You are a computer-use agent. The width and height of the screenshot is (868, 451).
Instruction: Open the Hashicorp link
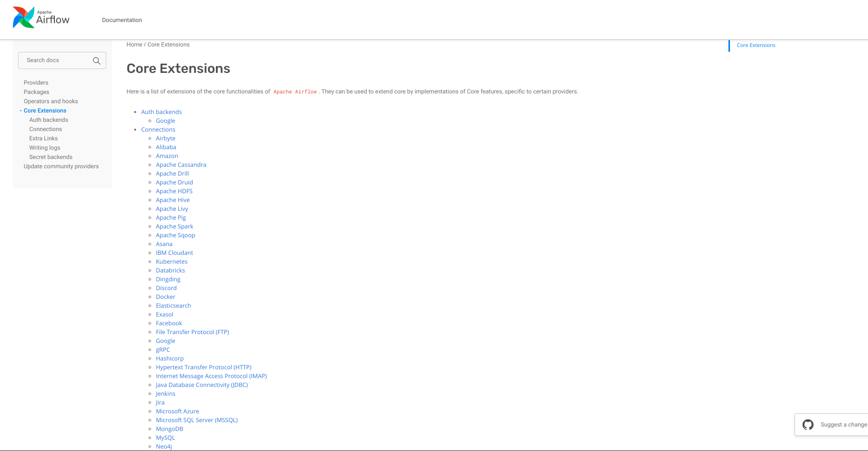[x=170, y=359]
